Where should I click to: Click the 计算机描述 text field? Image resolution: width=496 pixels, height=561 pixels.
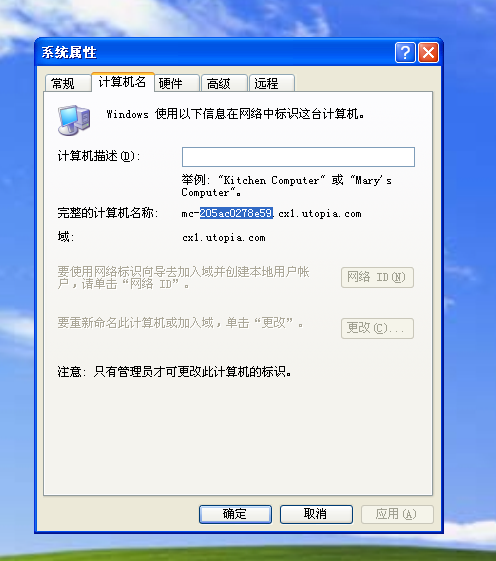point(298,157)
